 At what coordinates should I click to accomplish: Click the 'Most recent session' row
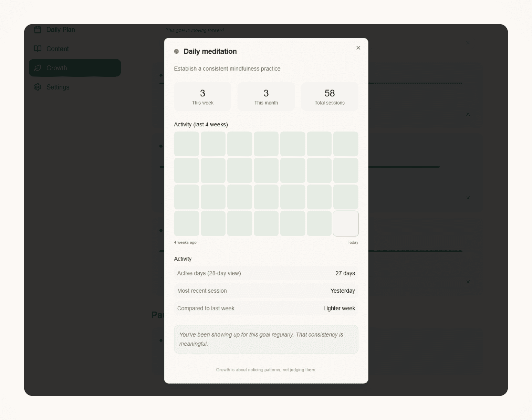(x=266, y=291)
